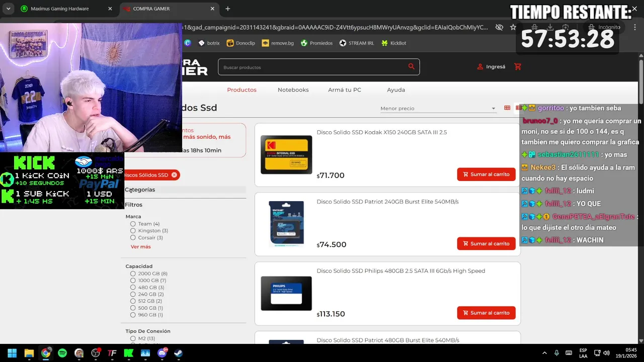This screenshot has height=362, width=644.
Task: Open the Donoclip bookmark
Action: pyautogui.click(x=241, y=43)
